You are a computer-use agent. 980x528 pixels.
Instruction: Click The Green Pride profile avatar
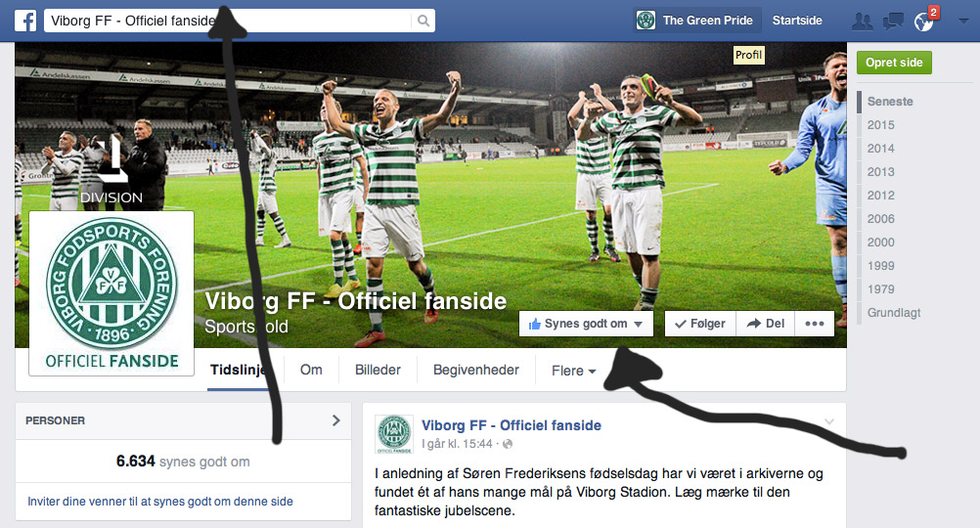pos(646,21)
